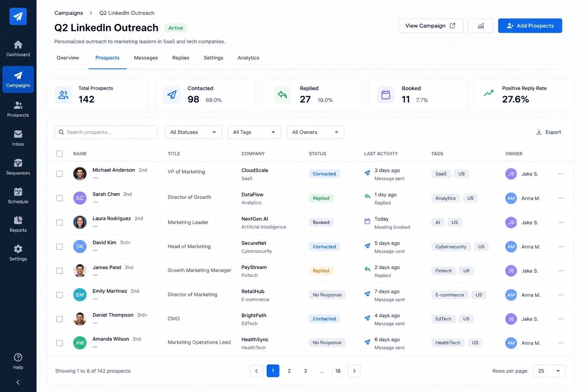Open the All Owners filter dropdown
The image size is (588, 392).
(315, 132)
